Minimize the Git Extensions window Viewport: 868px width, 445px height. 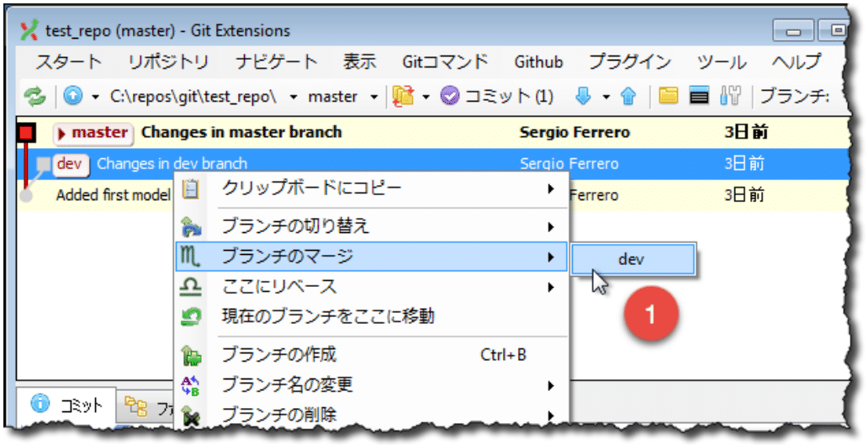tap(793, 32)
